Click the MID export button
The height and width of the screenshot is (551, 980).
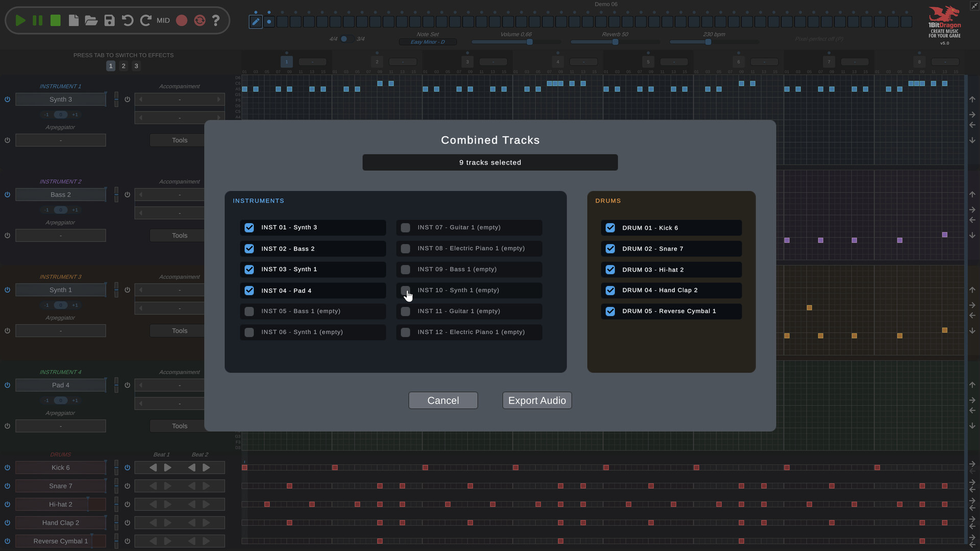[x=163, y=20]
